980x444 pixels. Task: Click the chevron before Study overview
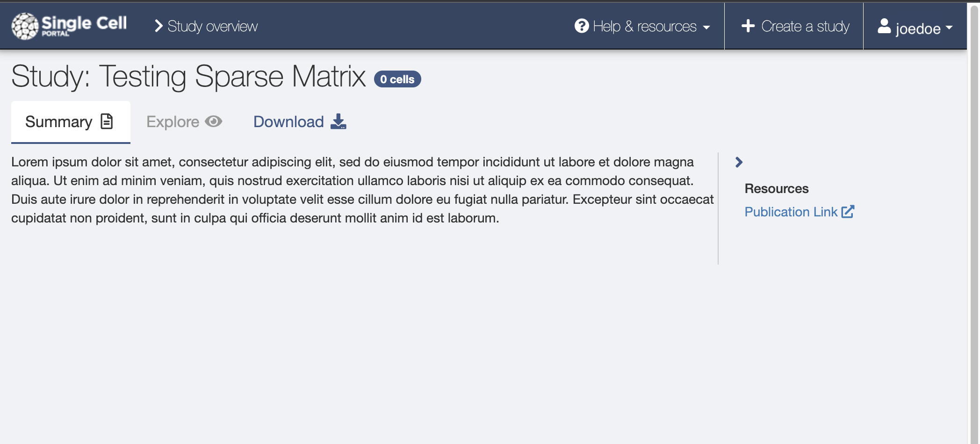[159, 26]
